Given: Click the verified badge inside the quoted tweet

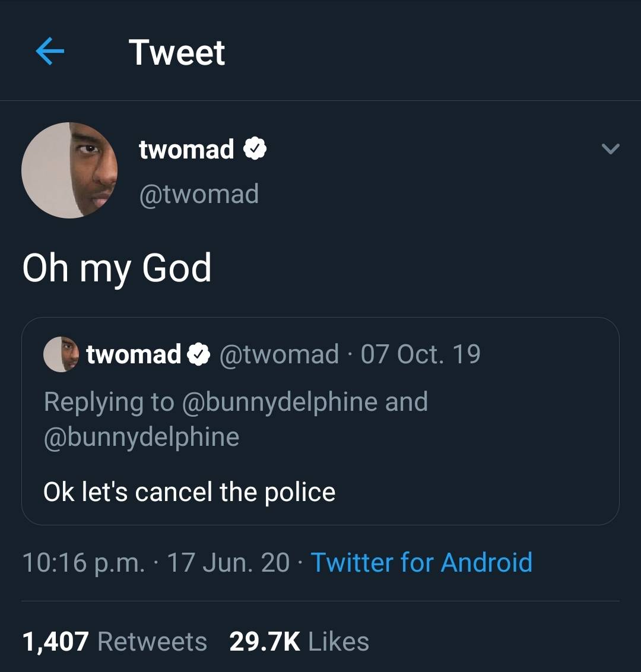Looking at the screenshot, I should pyautogui.click(x=199, y=354).
